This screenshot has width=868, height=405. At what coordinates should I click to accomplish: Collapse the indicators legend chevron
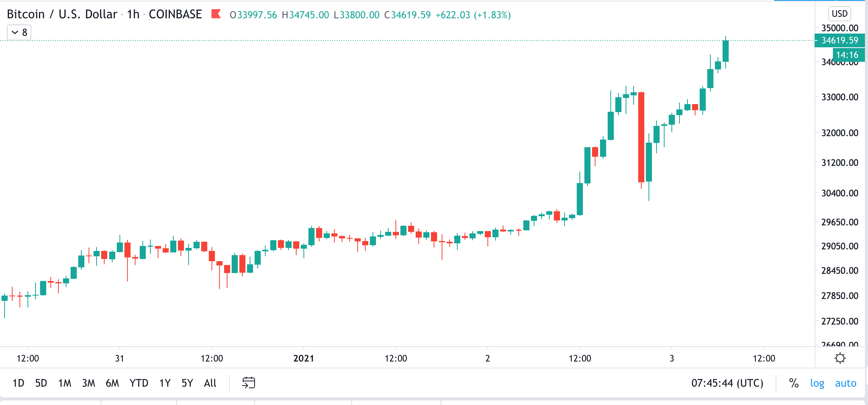[x=15, y=32]
